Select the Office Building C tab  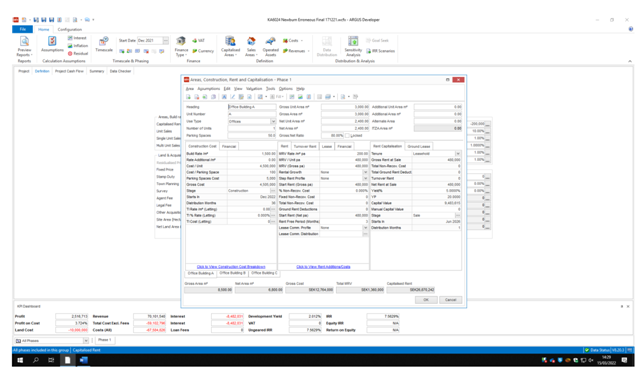(x=264, y=273)
